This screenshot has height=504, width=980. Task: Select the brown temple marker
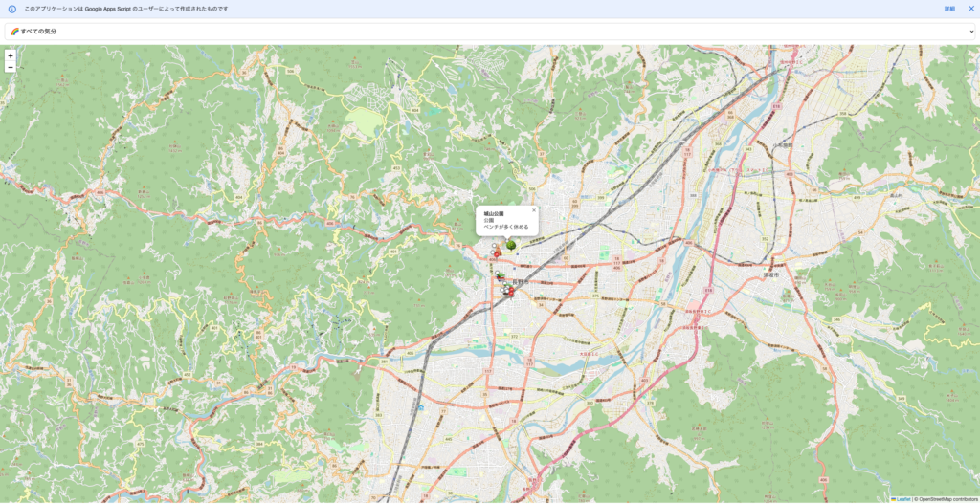tap(497, 251)
